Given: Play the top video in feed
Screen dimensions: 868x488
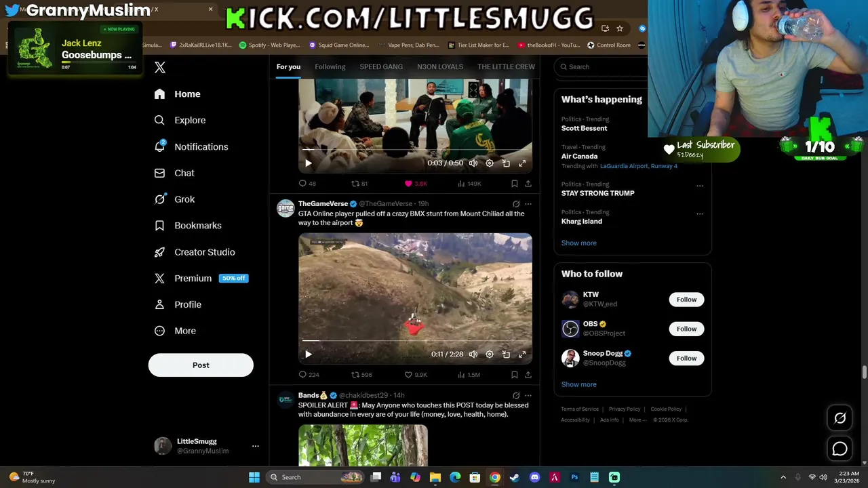Looking at the screenshot, I should click(309, 163).
